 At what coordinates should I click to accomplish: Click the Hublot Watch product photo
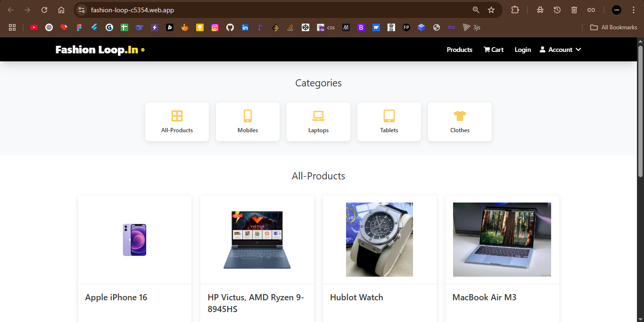coord(380,240)
